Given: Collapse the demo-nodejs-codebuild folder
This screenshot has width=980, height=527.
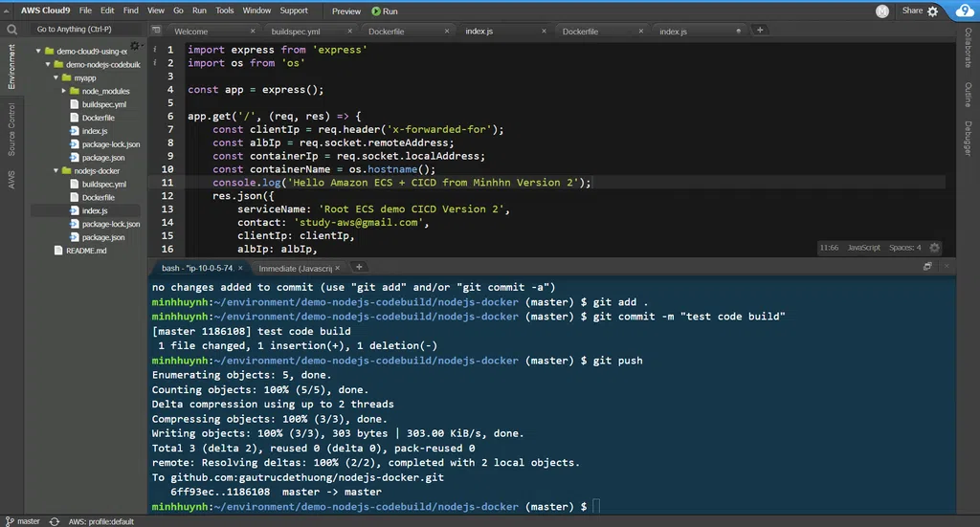Looking at the screenshot, I should (48, 64).
